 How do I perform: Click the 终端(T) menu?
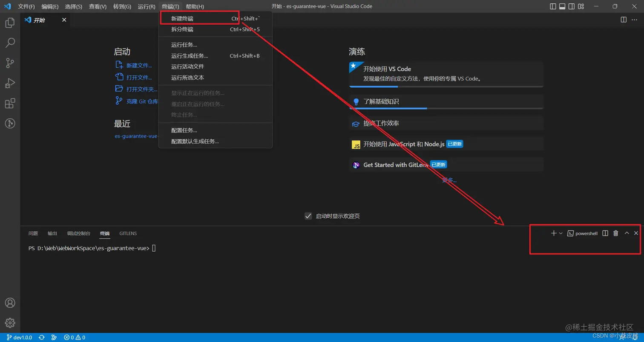point(170,6)
